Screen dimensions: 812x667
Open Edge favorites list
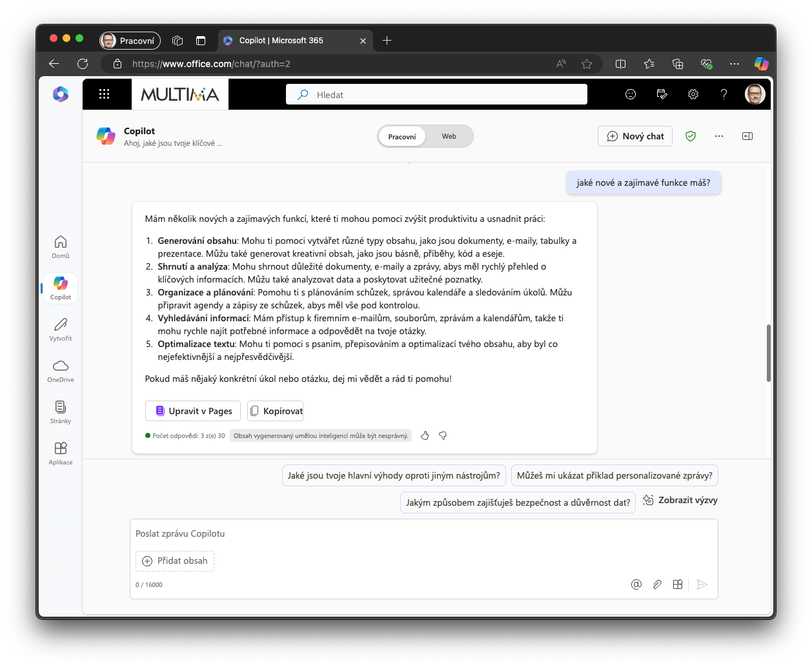pyautogui.click(x=649, y=64)
